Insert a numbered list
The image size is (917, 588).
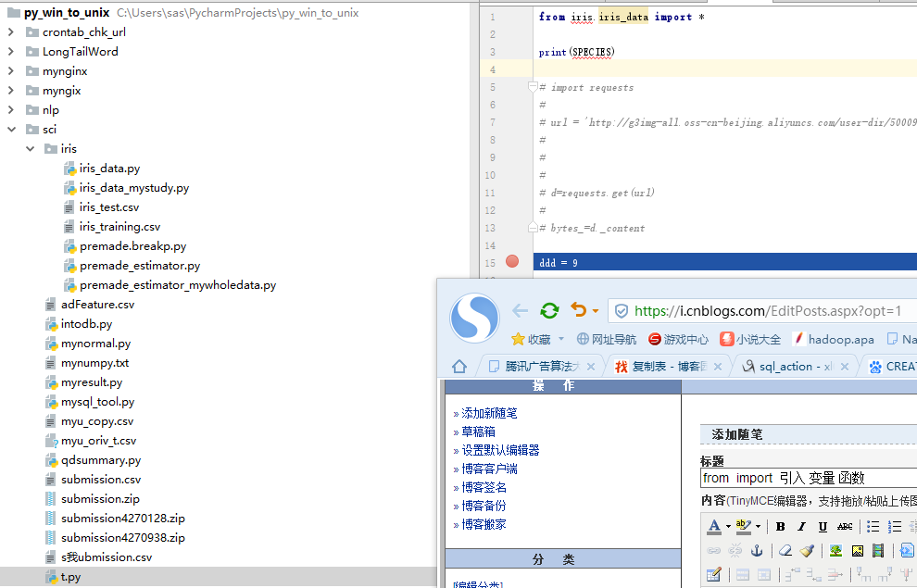click(x=894, y=527)
